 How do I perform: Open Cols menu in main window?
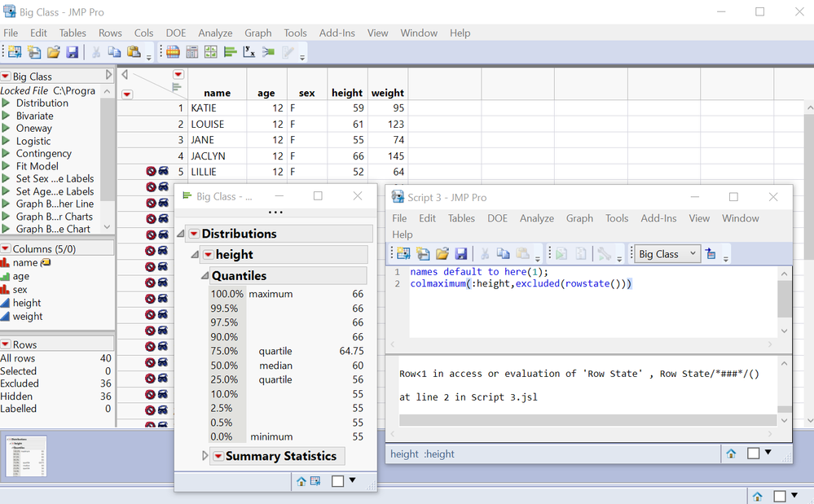(x=143, y=33)
